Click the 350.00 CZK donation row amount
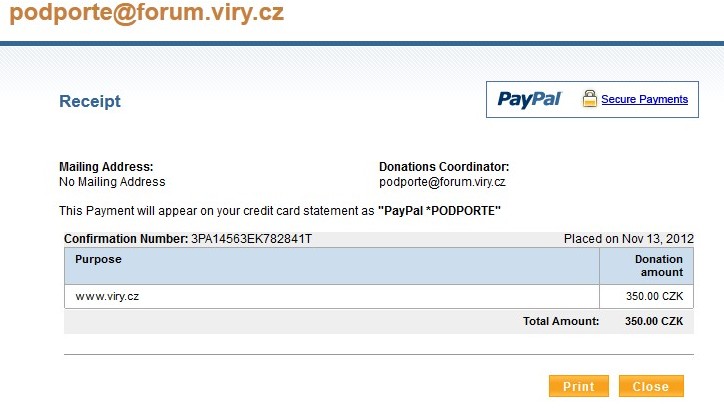Viewport: 724px width, 417px height. click(654, 297)
